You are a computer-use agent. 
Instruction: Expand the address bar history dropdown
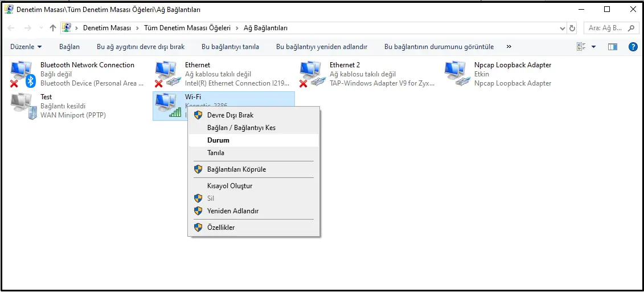tap(563, 29)
